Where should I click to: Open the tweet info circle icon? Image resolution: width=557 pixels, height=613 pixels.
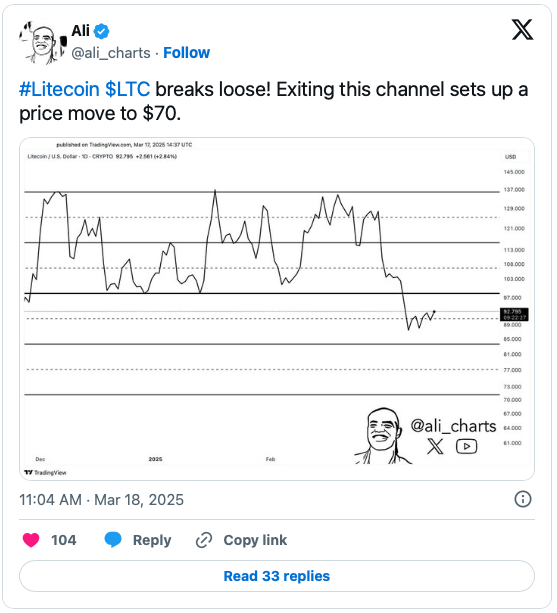point(523,499)
